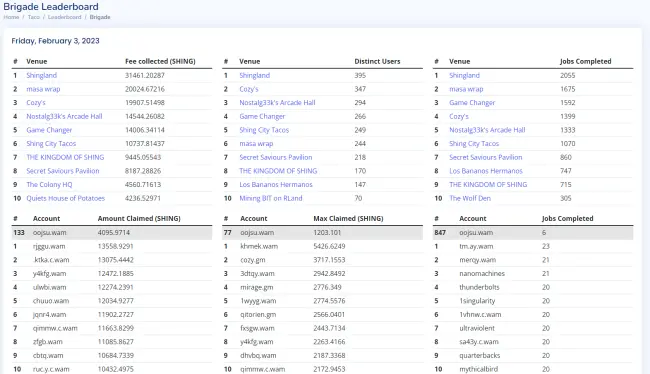The height and width of the screenshot is (374, 650).
Task: Select account zfgb.wam
Action: click(48, 342)
